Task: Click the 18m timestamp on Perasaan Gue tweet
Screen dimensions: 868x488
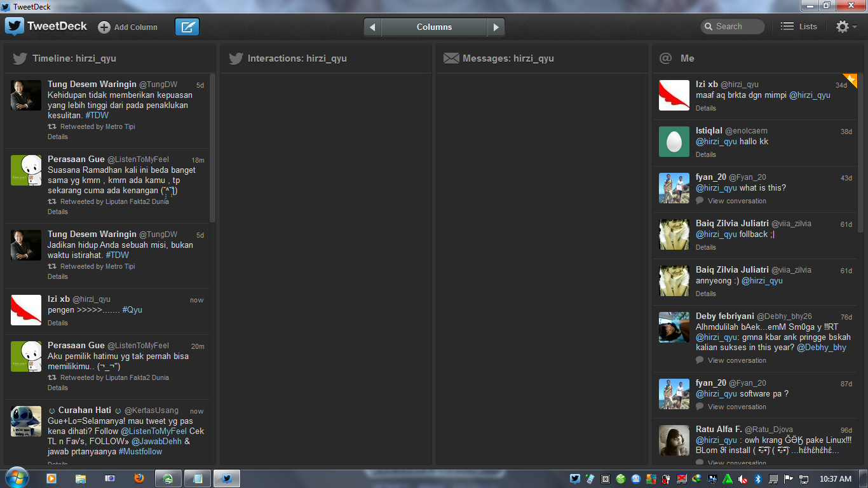Action: pos(198,160)
